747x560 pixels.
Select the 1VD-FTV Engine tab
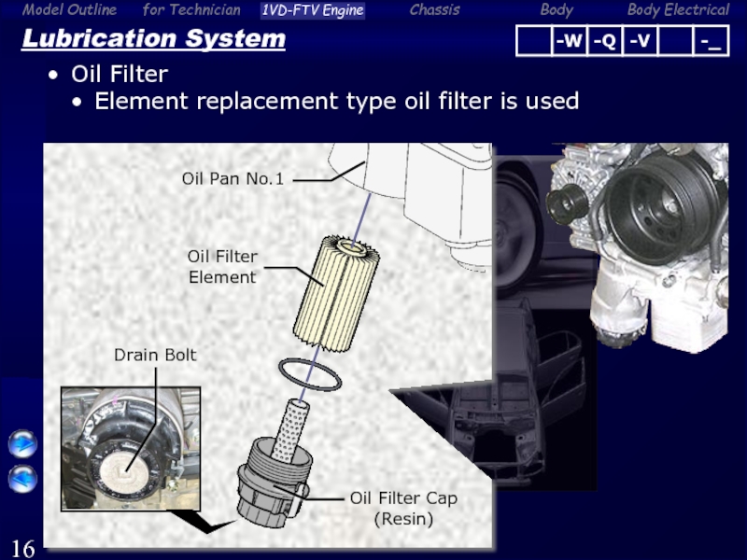[x=313, y=10]
